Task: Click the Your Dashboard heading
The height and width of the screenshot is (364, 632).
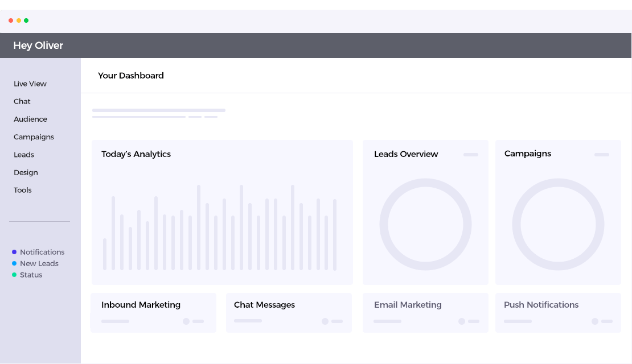Action: (131, 76)
